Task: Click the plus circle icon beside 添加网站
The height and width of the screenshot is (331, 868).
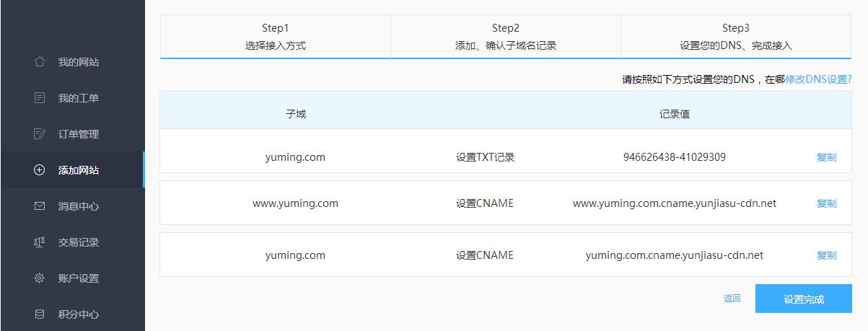Action: [x=40, y=170]
